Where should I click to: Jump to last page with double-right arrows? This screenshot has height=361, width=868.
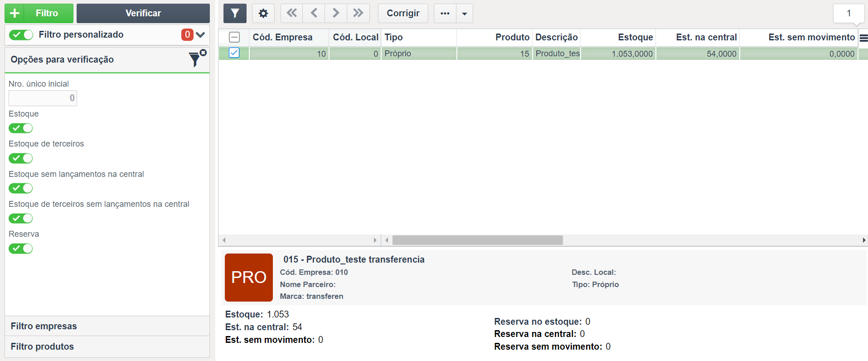pos(358,14)
